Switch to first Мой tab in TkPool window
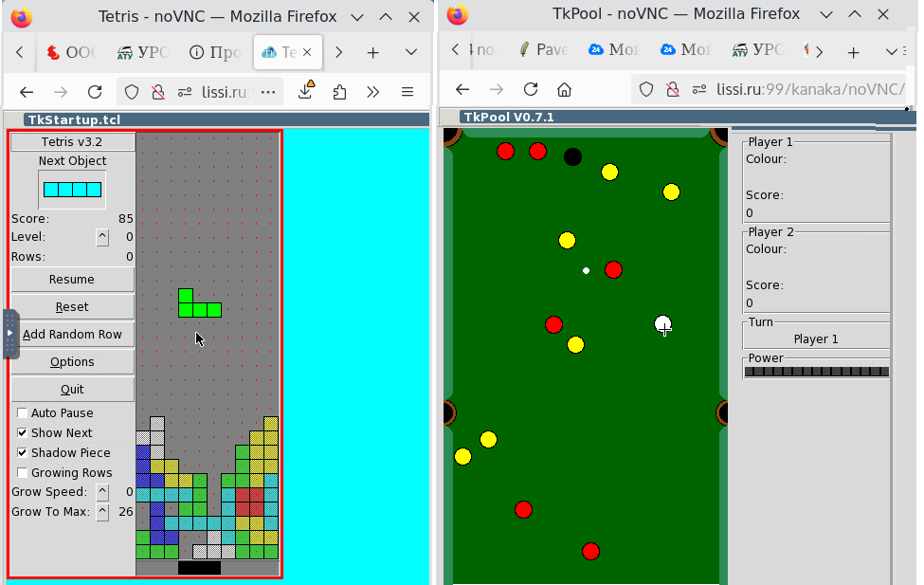The height and width of the screenshot is (585, 924). [x=615, y=49]
